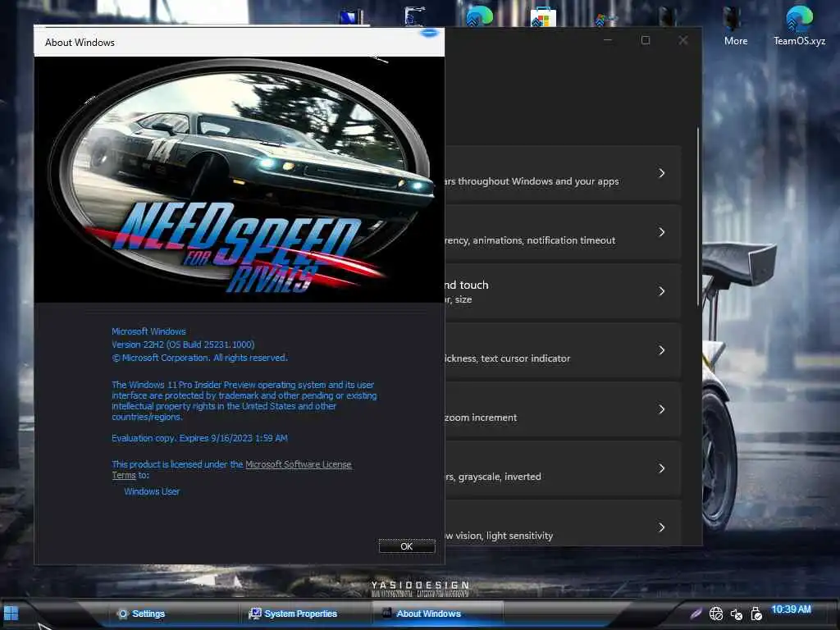Open the TeamOS.xyz desktop shortcut
This screenshot has width=840, height=630.
[799, 25]
